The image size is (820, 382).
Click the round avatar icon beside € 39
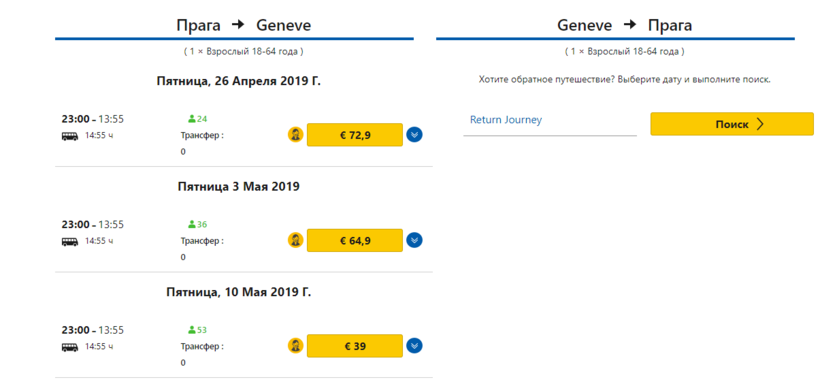(295, 346)
